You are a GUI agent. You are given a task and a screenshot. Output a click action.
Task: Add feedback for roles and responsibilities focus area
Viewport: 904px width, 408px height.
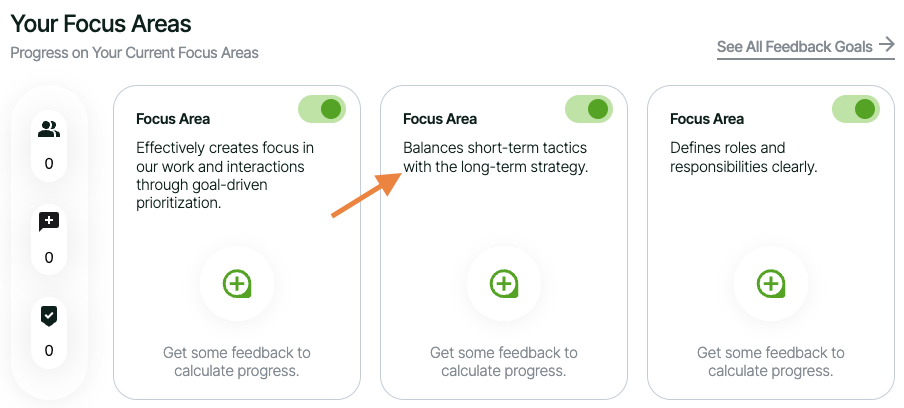(771, 284)
